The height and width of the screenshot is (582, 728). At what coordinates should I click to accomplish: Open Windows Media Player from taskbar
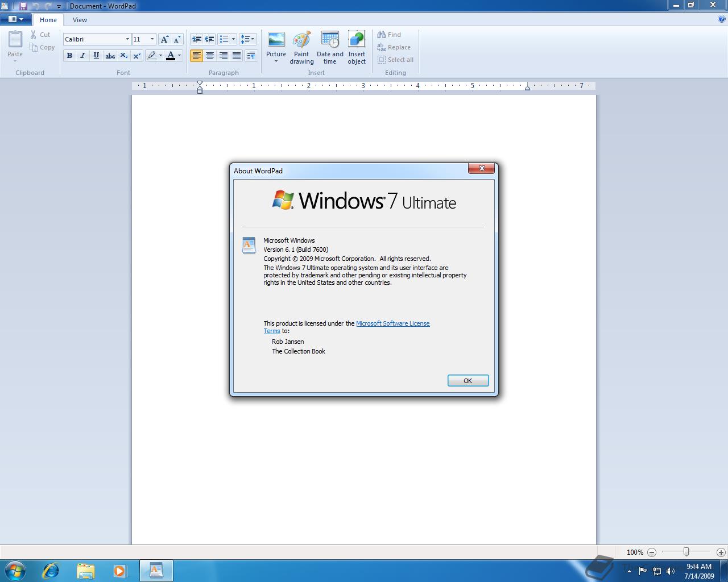pyautogui.click(x=119, y=571)
